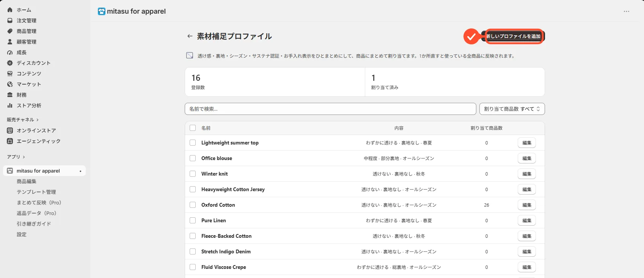Open 成長 growth icon in sidebar
The width and height of the screenshot is (644, 278).
tap(10, 52)
